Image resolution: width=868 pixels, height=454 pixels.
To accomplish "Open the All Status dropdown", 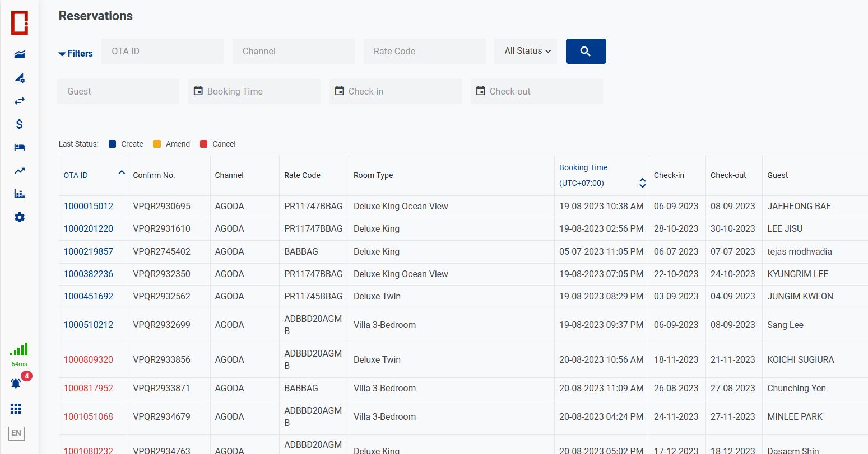I will coord(527,51).
